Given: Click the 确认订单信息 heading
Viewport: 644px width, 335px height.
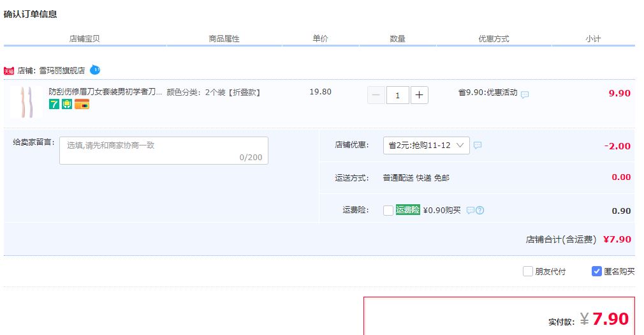Looking at the screenshot, I should pyautogui.click(x=31, y=15).
